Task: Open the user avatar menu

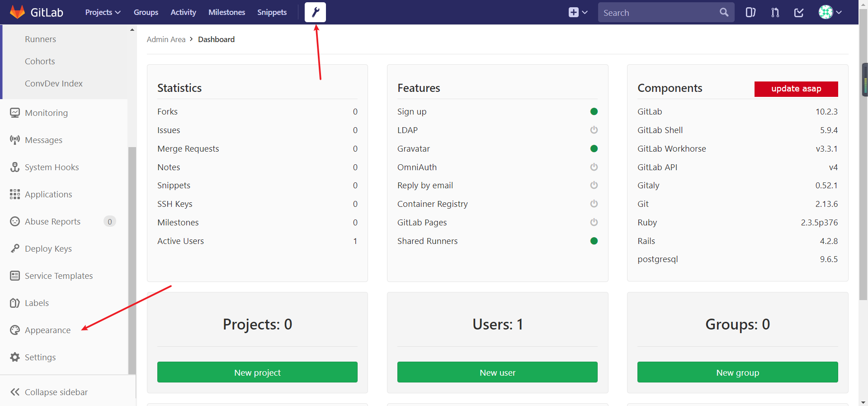Action: (830, 12)
